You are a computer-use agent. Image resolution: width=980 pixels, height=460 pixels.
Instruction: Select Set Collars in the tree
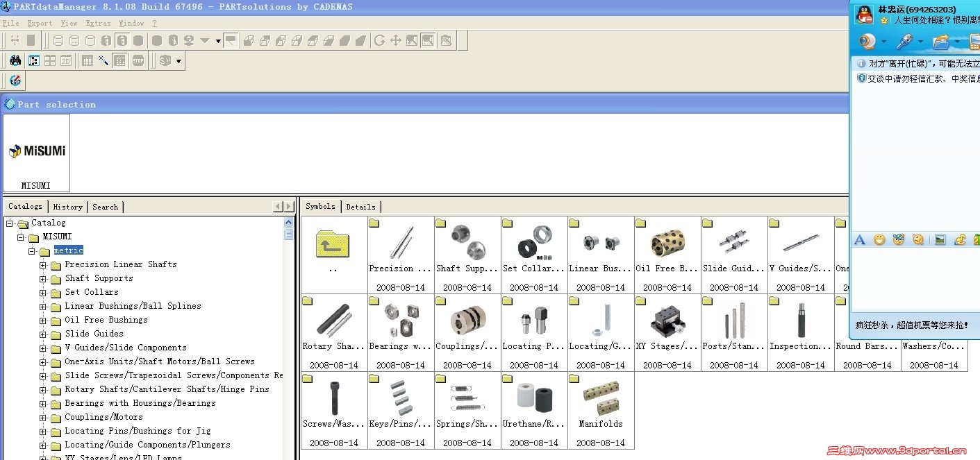pos(92,292)
